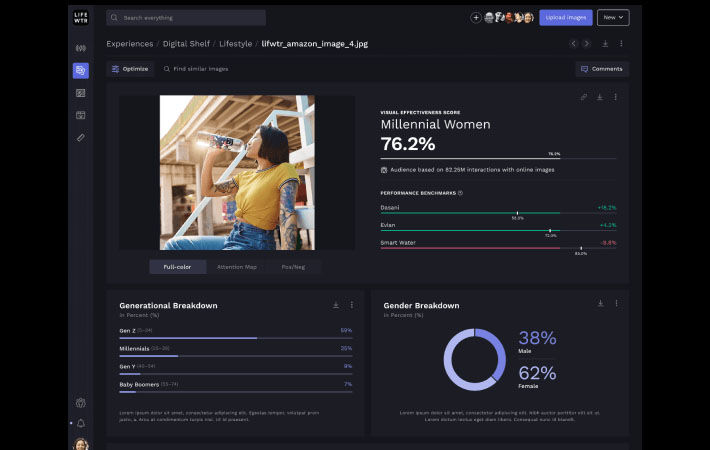This screenshot has width=710, height=450.
Task: Switch to the Attention Map tab
Action: [237, 267]
